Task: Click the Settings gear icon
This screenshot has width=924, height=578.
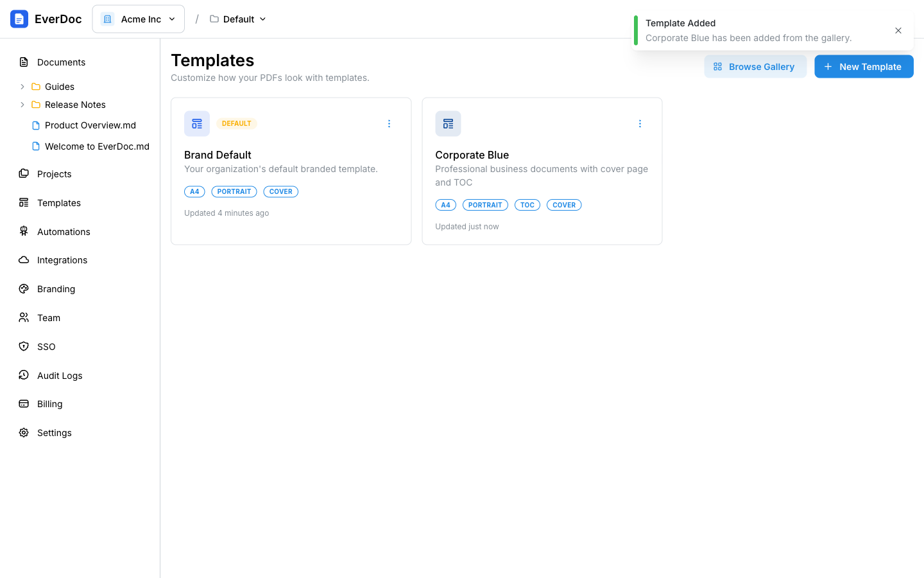Action: [24, 433]
